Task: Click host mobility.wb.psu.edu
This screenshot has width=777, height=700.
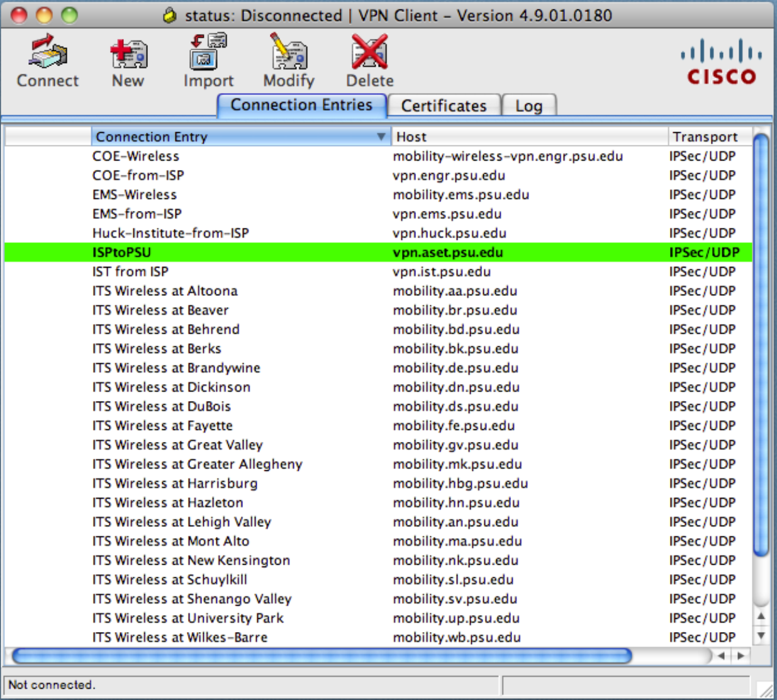Action: 457,638
